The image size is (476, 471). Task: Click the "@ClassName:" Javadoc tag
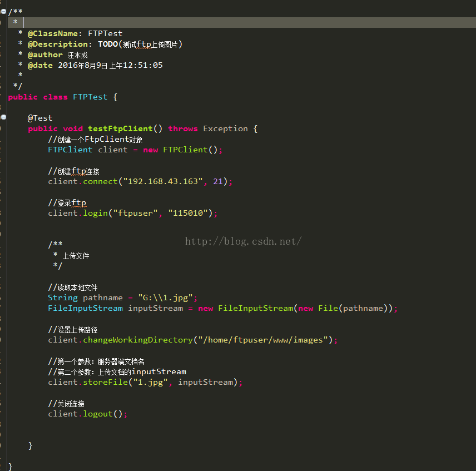[x=55, y=33]
